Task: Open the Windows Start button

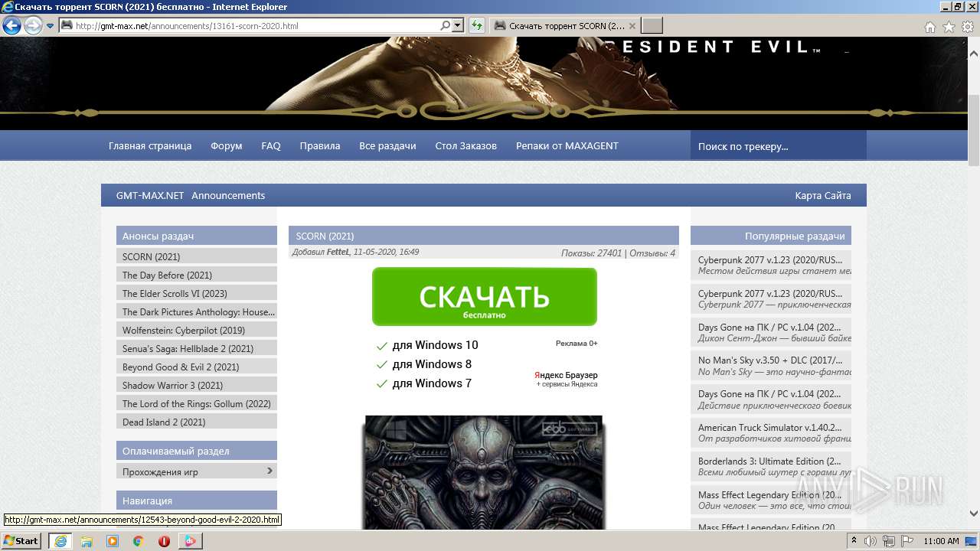Action: (21, 540)
